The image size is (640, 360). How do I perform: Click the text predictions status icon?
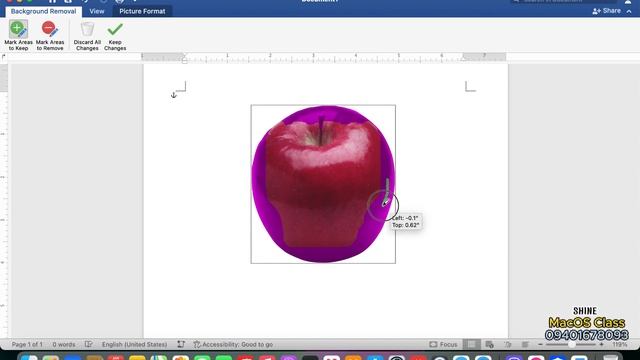(x=181, y=344)
